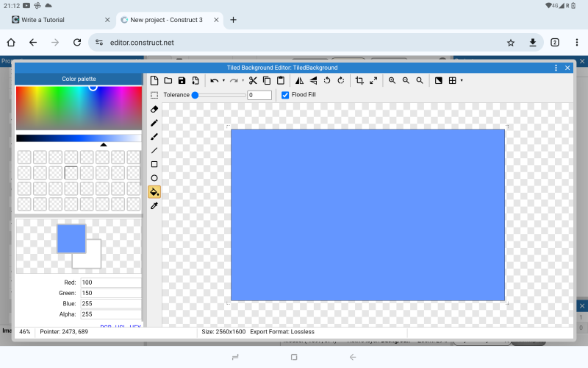Close the Write a Tutorial tab
The width and height of the screenshot is (588, 368).
(x=107, y=20)
